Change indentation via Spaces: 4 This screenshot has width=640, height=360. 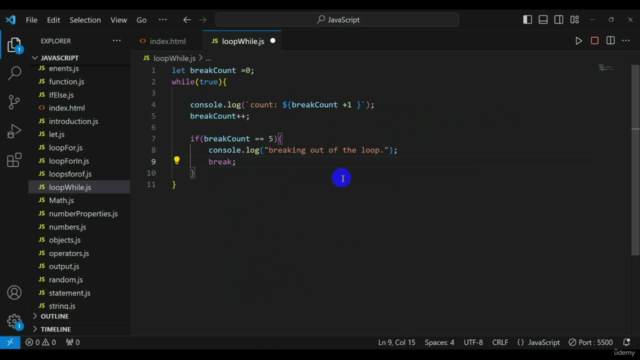click(x=439, y=342)
